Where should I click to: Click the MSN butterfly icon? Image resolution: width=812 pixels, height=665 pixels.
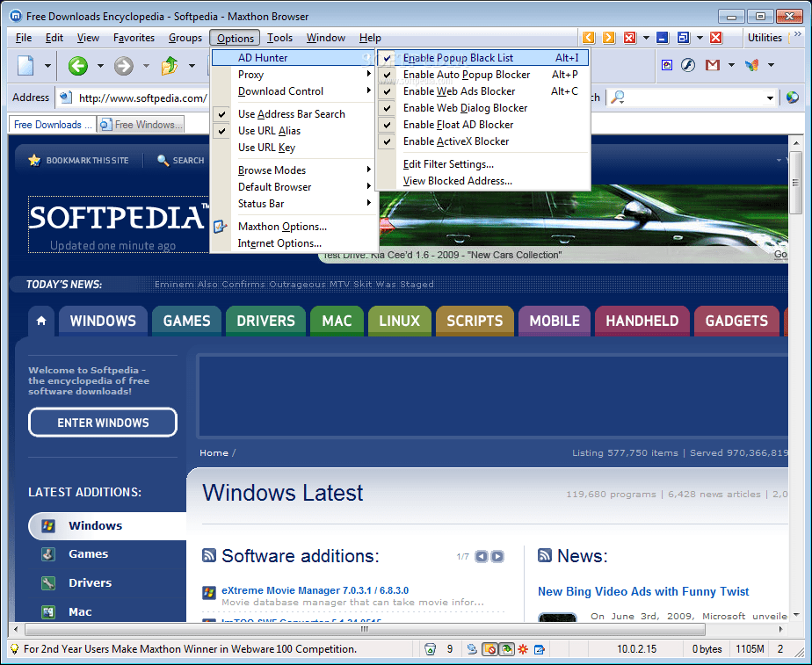(x=752, y=65)
